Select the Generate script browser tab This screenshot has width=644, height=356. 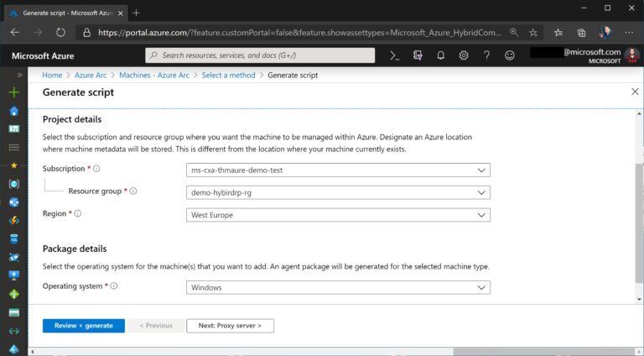[65, 13]
